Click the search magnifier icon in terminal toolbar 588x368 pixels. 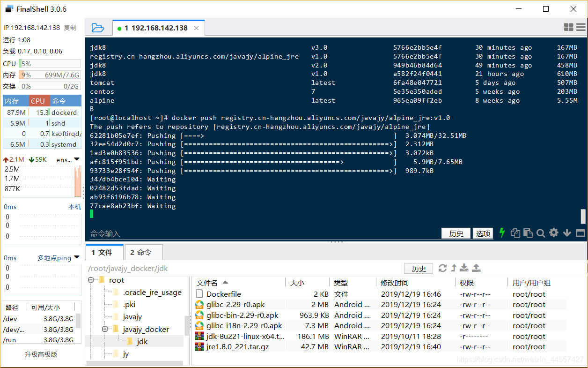pos(541,233)
